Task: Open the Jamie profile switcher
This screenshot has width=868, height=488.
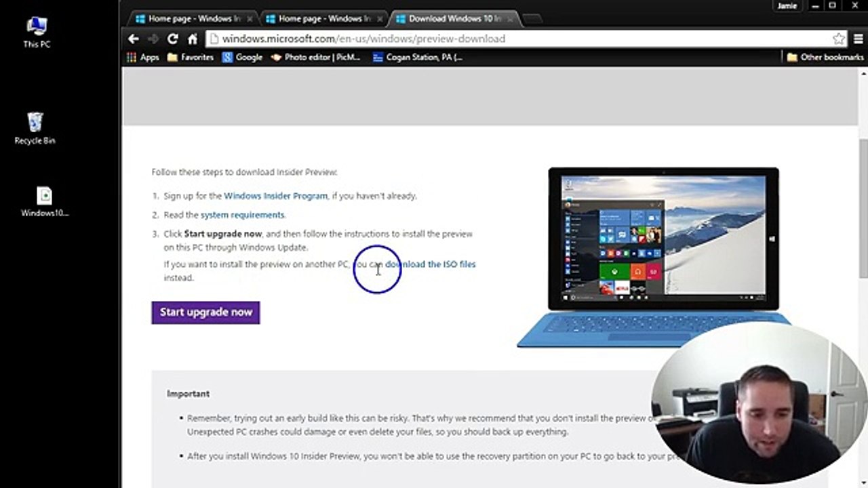Action: pos(787,5)
